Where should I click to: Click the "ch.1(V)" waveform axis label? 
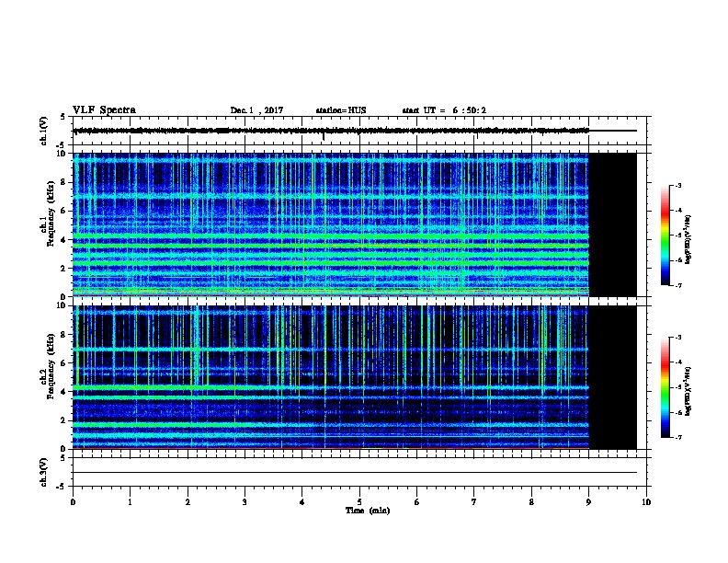tap(43, 131)
